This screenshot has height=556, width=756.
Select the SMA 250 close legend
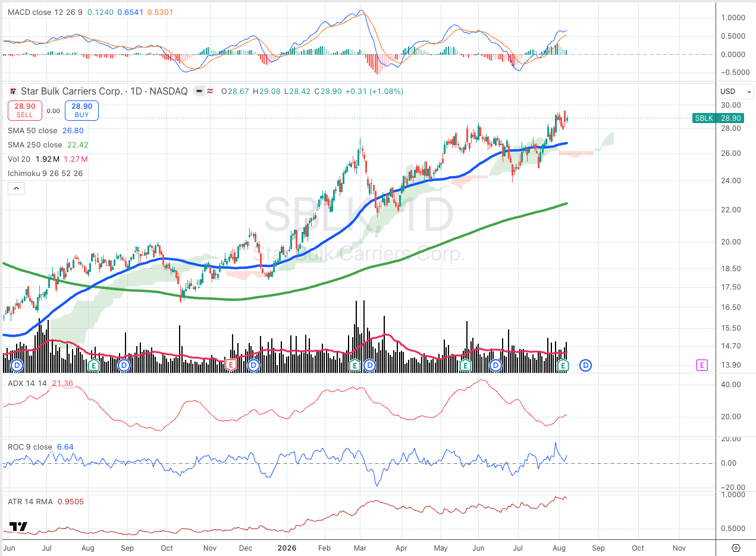(35, 145)
